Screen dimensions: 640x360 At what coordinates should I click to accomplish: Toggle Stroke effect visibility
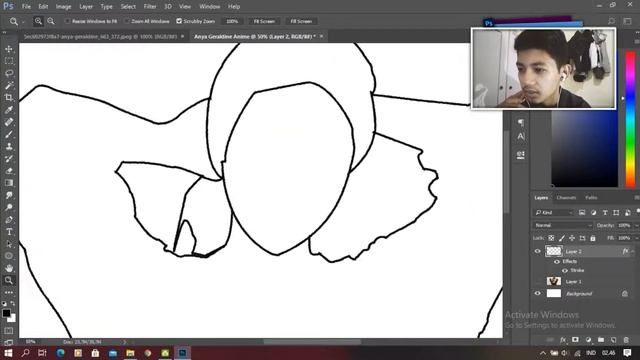(x=565, y=271)
